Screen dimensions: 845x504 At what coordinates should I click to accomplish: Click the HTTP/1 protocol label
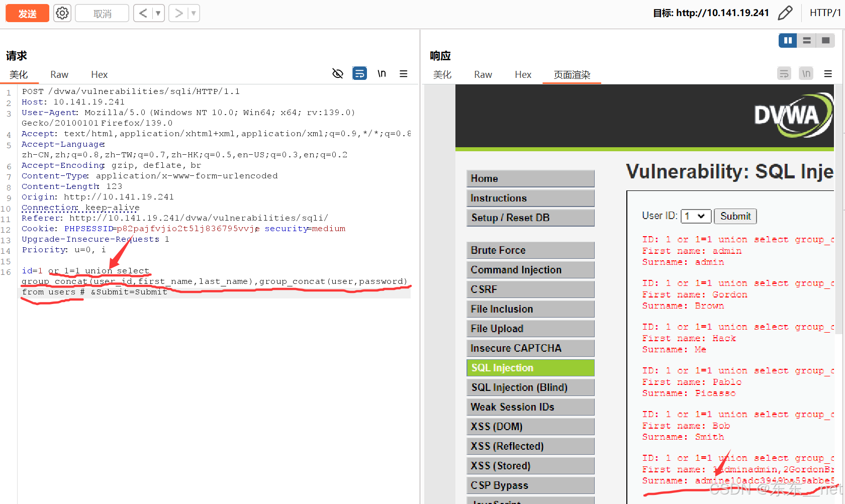tap(825, 13)
